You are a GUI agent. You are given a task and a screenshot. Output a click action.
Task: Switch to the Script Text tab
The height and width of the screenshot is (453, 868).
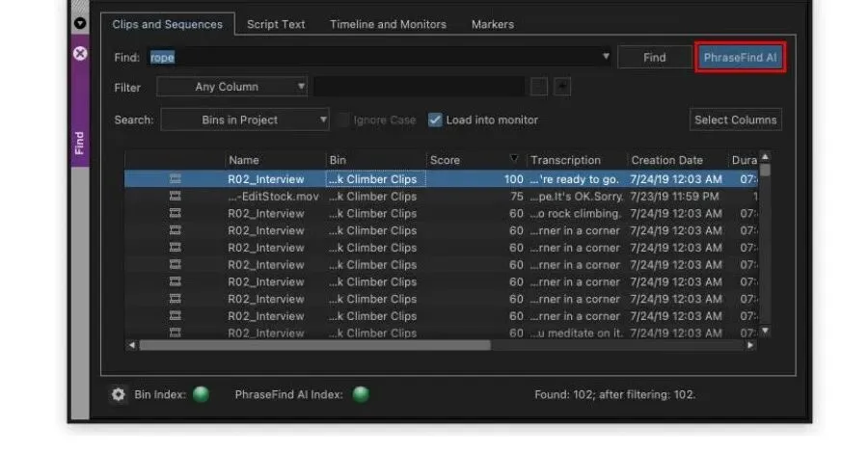click(x=276, y=24)
